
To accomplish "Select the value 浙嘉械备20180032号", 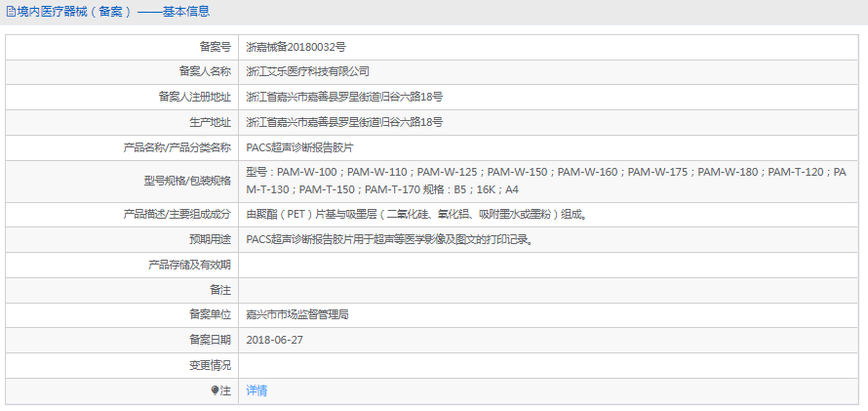I will click(x=296, y=47).
